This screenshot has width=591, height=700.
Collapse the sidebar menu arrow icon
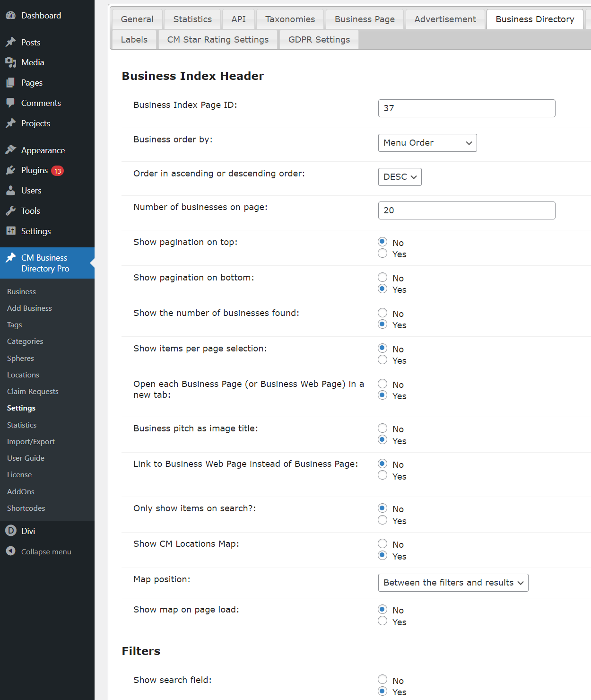pyautogui.click(x=11, y=551)
